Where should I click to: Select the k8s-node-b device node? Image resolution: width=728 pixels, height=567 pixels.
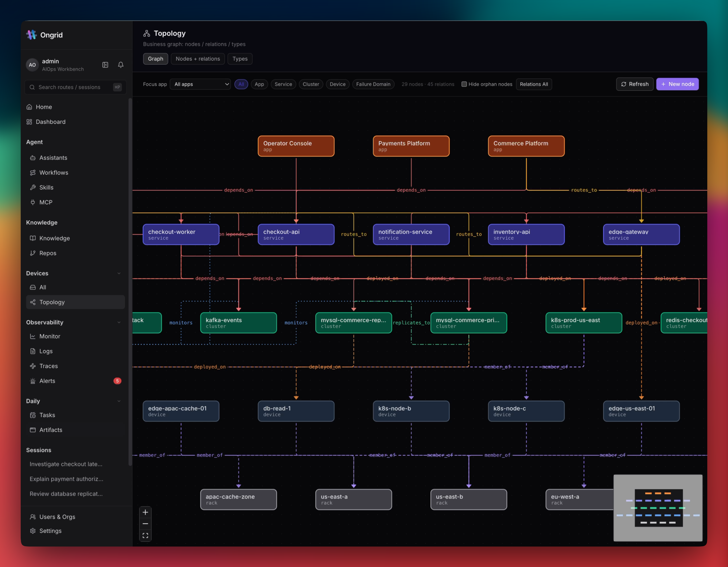pyautogui.click(x=411, y=411)
